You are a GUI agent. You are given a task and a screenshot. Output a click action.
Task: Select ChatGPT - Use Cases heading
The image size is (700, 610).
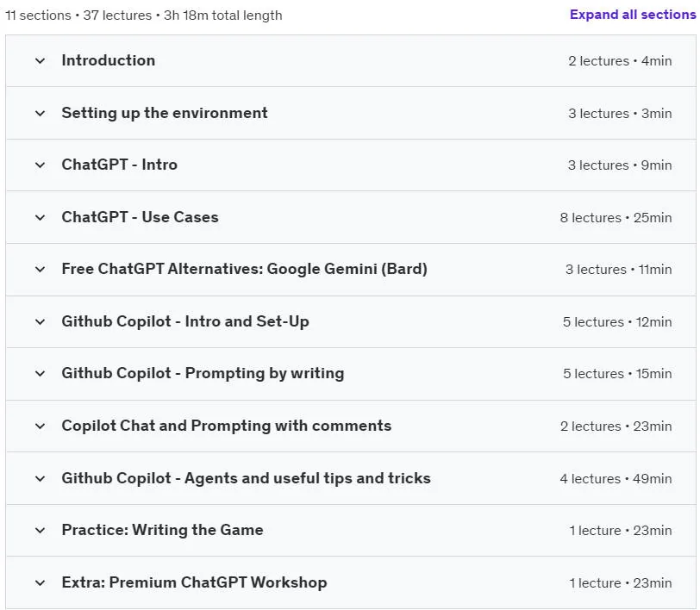tap(141, 217)
